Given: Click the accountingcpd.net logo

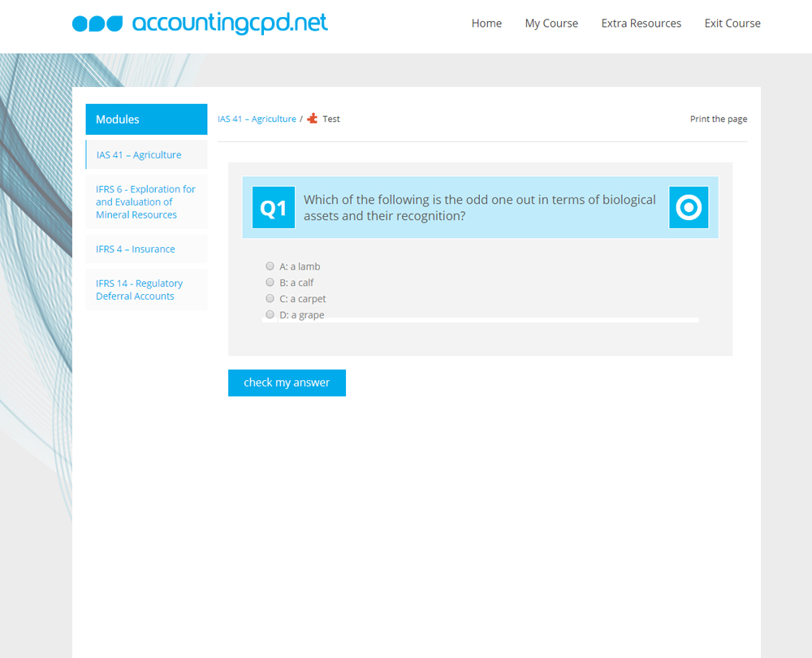Looking at the screenshot, I should pyautogui.click(x=200, y=24).
